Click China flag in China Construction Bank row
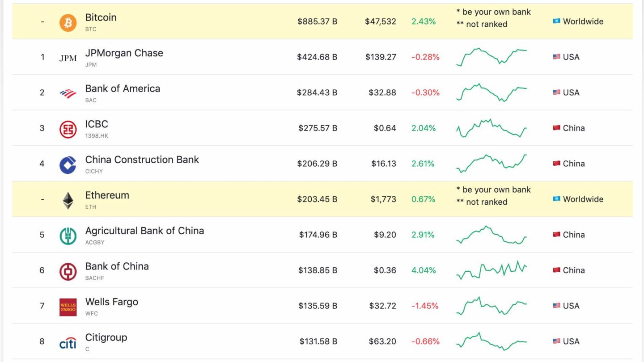This screenshot has width=644, height=362. click(x=556, y=163)
